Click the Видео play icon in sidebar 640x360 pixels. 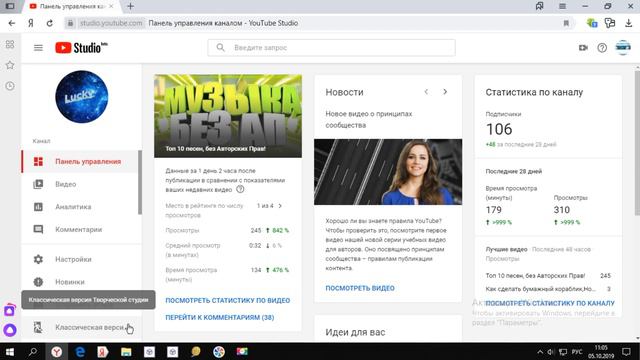pos(38,184)
